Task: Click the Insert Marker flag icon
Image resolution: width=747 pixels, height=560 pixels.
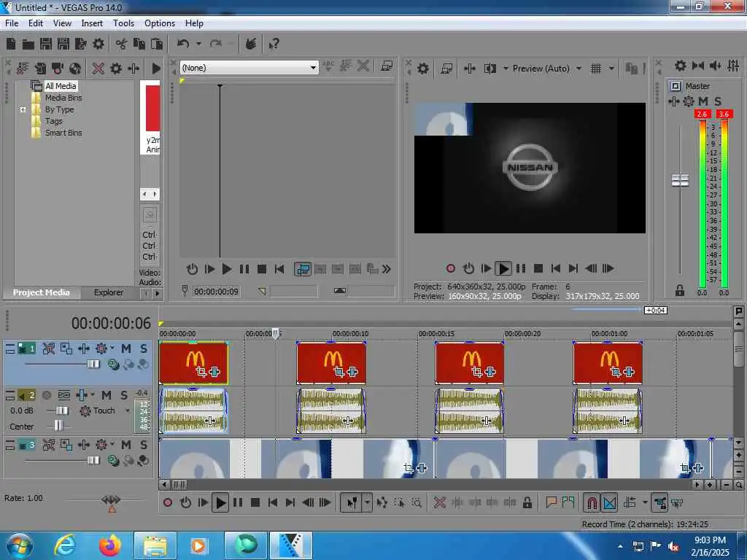Action: (551, 502)
